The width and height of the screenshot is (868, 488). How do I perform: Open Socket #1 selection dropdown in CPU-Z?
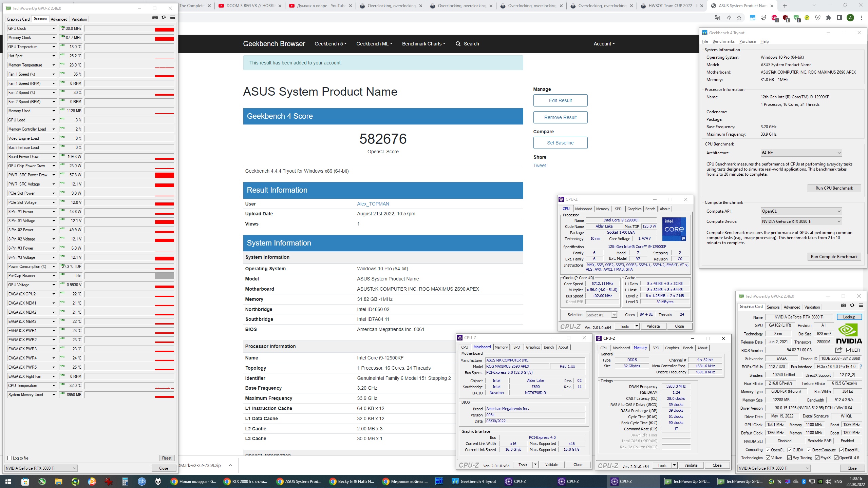click(601, 315)
